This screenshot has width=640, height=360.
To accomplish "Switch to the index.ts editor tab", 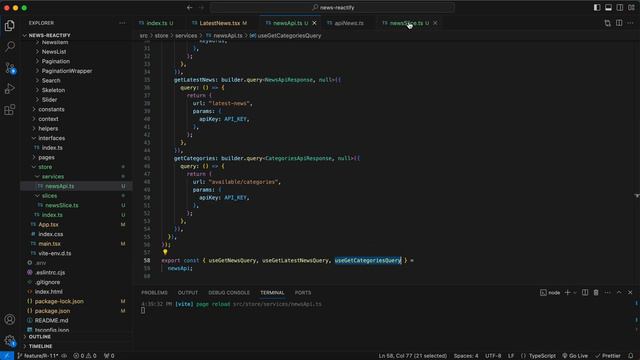I will coord(156,23).
